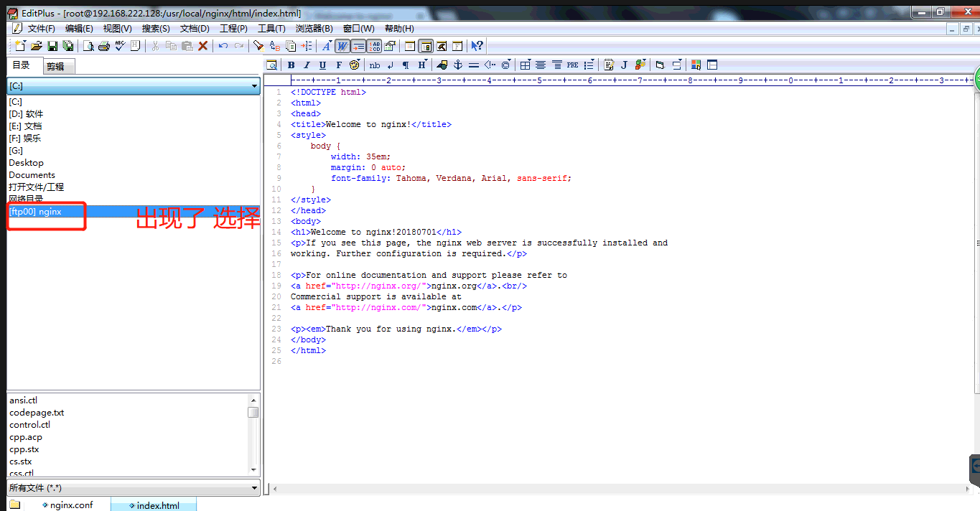The height and width of the screenshot is (511, 980).
Task: Select the index.html document tab
Action: (x=154, y=505)
